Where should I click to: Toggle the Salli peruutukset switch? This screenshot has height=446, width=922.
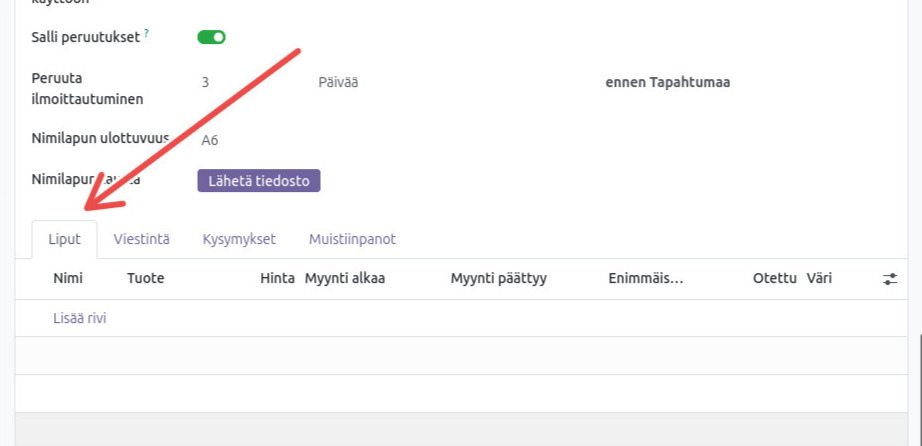[x=211, y=37]
